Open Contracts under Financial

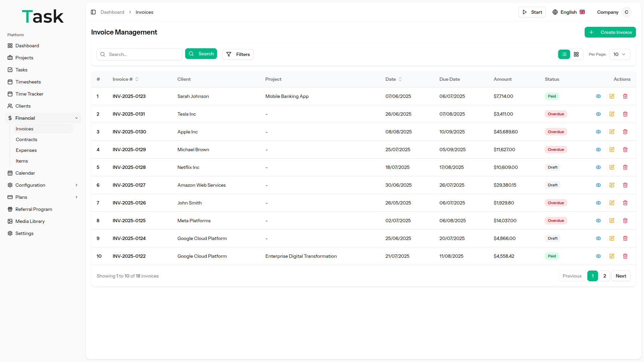pyautogui.click(x=26, y=139)
